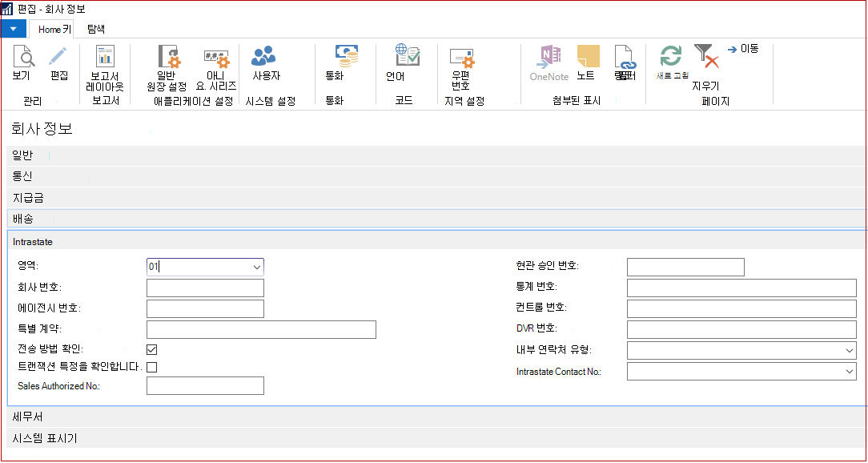This screenshot has height=463, width=868.
Task: Expand the 시스템 표시기 FastTab section
Action: (x=437, y=438)
